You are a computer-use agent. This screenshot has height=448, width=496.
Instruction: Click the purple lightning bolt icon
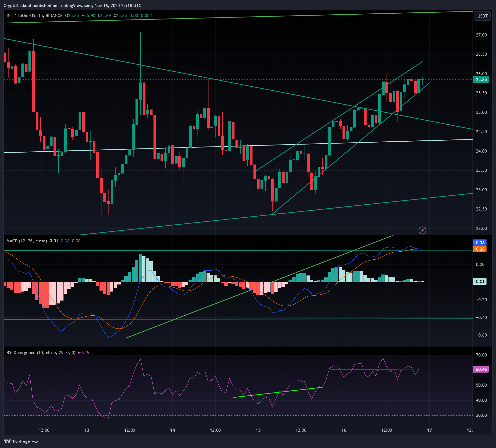(x=422, y=230)
